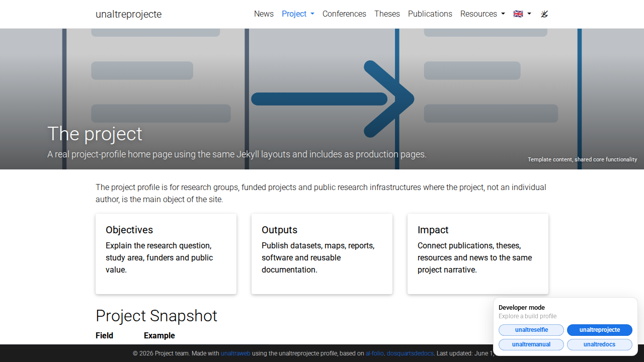Click the 'Template content, shared core functionality' caption
644x362 pixels.
click(x=583, y=159)
